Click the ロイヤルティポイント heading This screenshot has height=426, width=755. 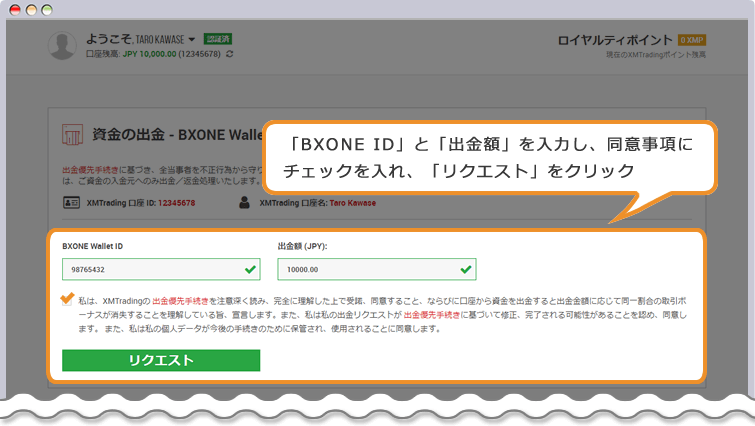(615, 40)
